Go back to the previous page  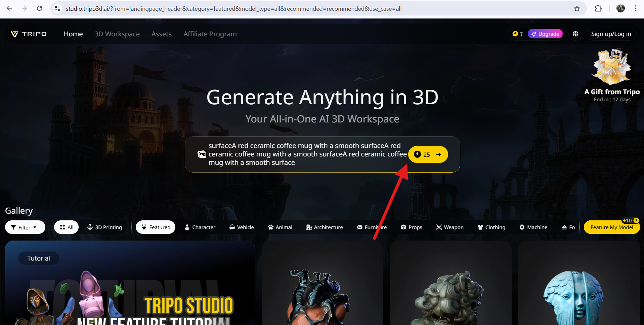point(9,8)
